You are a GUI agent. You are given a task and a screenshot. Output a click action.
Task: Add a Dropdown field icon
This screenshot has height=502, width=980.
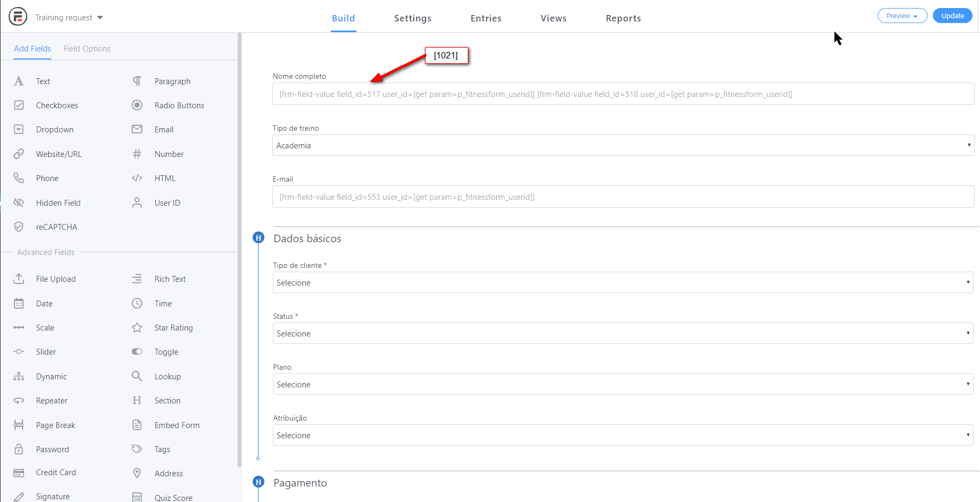click(x=19, y=129)
